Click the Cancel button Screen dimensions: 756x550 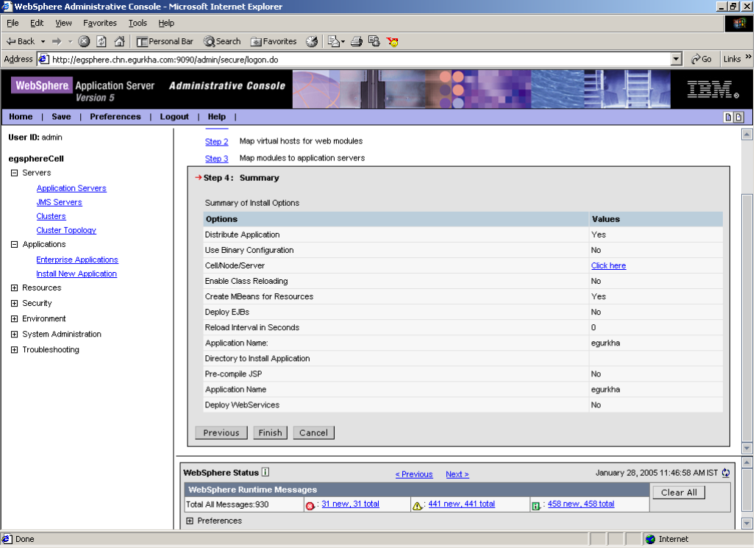(x=313, y=433)
